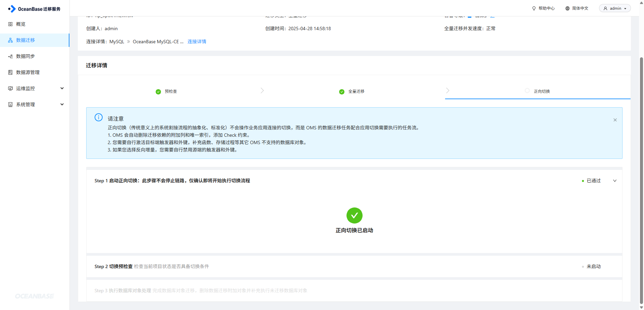This screenshot has height=310, width=644.
Task: Open the 运维监控 menu group
Action: [x=35, y=88]
